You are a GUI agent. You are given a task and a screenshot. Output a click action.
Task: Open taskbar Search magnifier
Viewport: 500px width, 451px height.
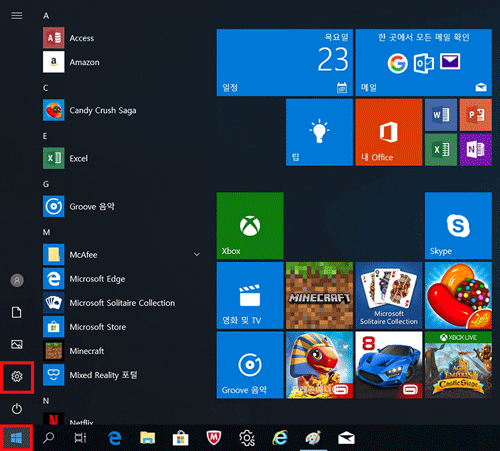(x=49, y=438)
